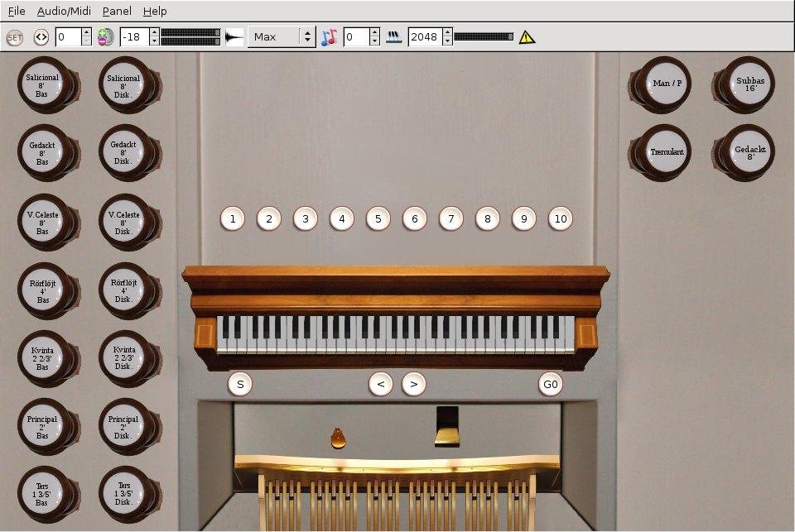795x532 pixels.
Task: Click the polyphony keyboard icon
Action: [394, 37]
